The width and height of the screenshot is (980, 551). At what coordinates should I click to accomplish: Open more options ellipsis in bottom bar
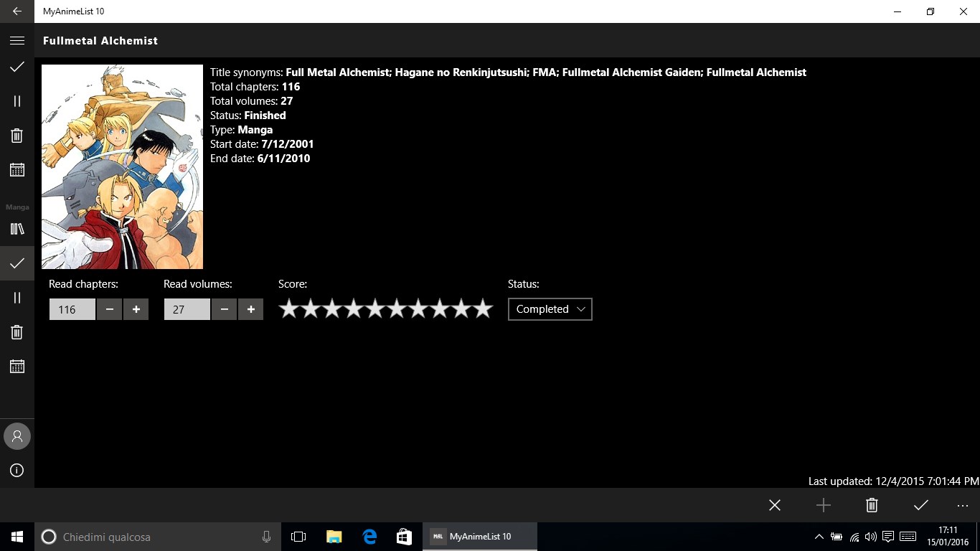tap(963, 505)
